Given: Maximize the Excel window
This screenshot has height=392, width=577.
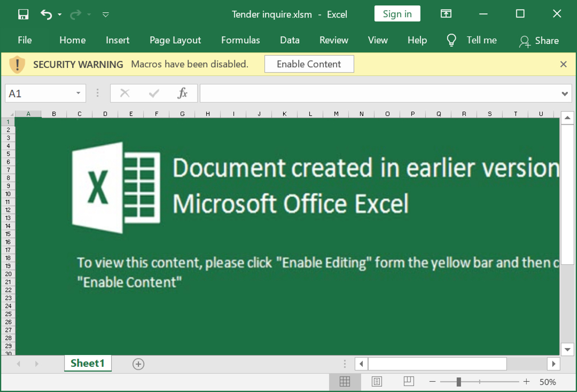Looking at the screenshot, I should (x=520, y=14).
